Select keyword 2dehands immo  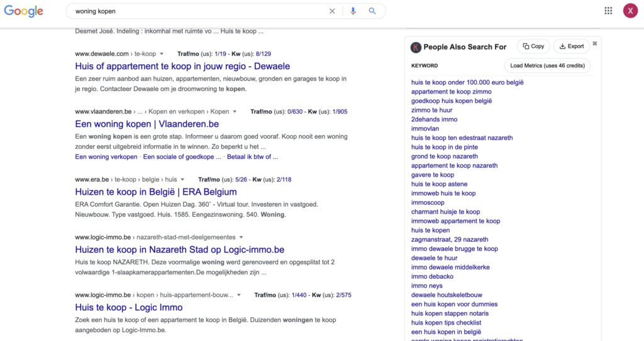point(434,119)
